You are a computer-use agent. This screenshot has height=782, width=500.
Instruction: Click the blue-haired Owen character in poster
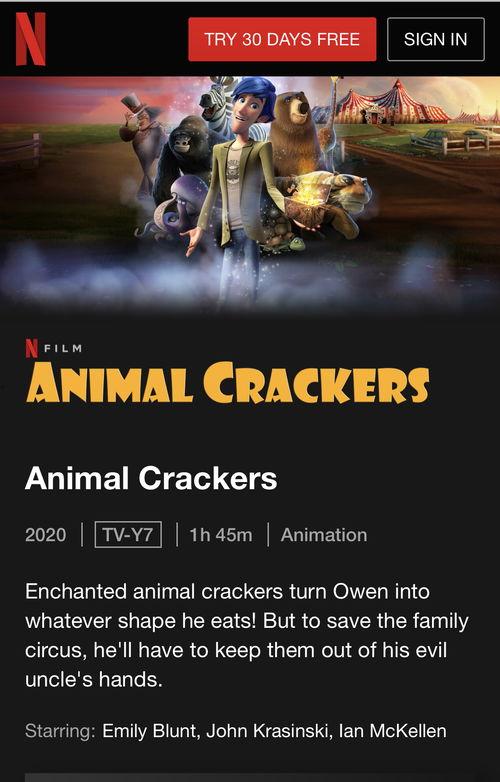(238, 190)
